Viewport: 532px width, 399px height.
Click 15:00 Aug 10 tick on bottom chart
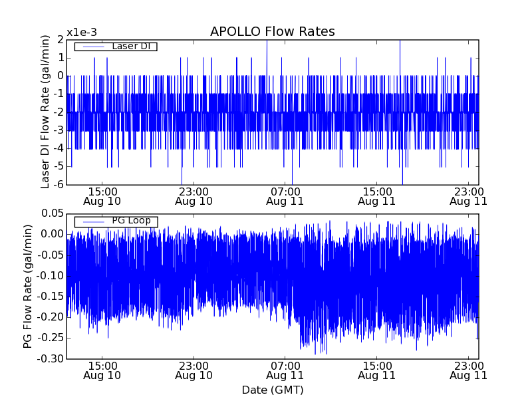(x=102, y=370)
